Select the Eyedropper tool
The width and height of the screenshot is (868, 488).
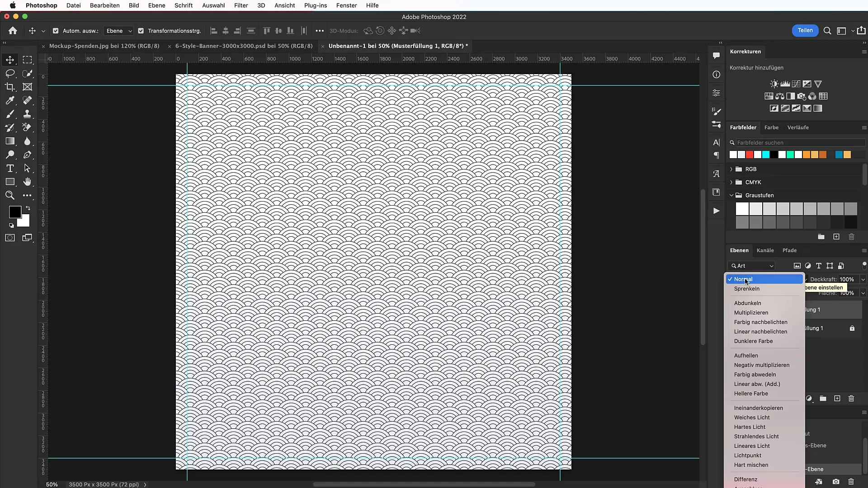point(10,100)
